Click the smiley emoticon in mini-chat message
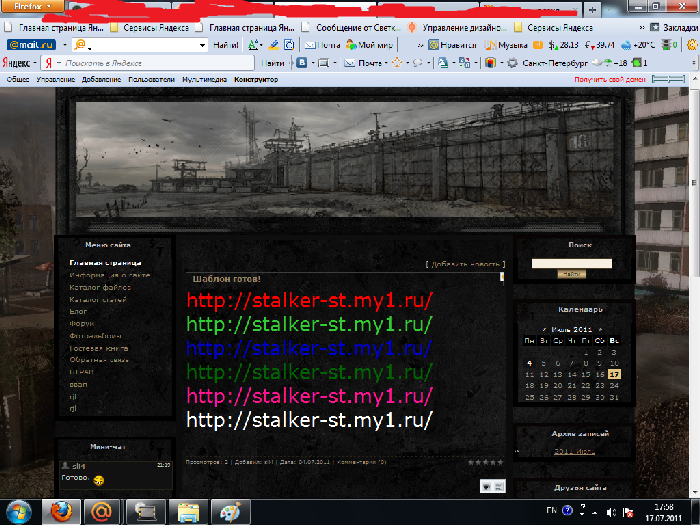Screen dimensions: 700x525 coord(99,480)
